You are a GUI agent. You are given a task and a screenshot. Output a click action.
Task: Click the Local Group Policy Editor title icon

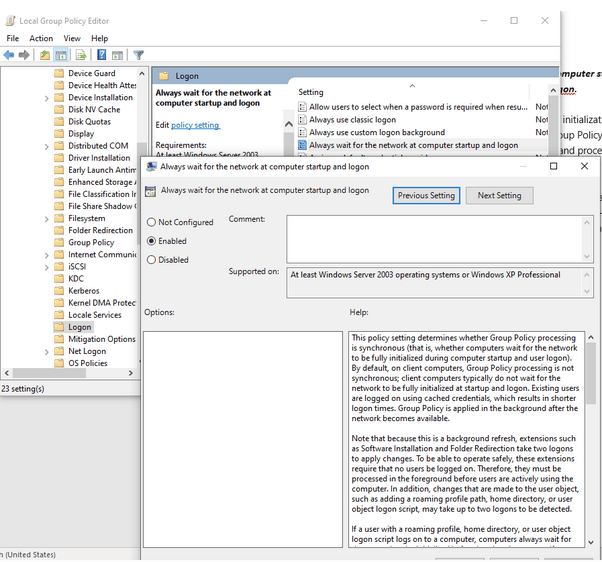coord(10,21)
